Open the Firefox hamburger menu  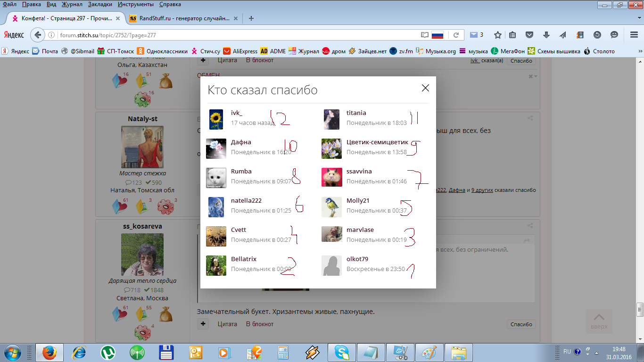click(x=634, y=35)
